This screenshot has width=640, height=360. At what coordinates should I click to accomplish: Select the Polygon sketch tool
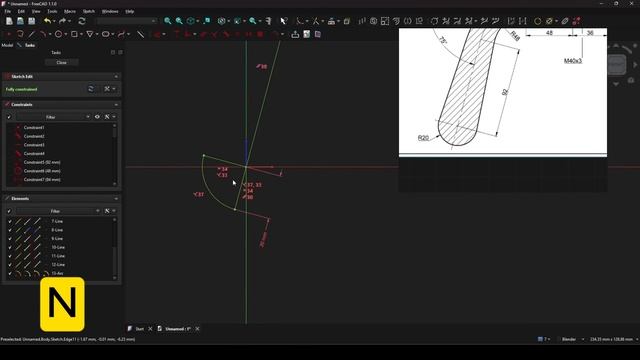pyautogui.click(x=90, y=34)
